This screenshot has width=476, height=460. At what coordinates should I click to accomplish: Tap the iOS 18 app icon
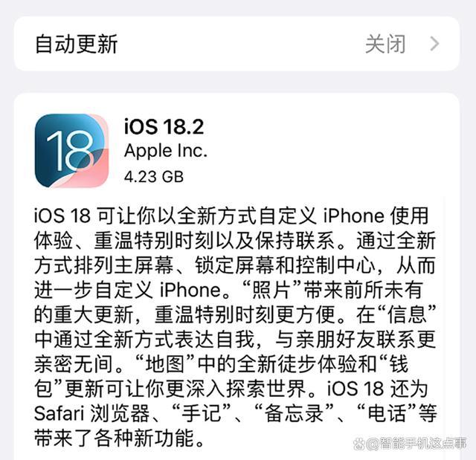71,150
